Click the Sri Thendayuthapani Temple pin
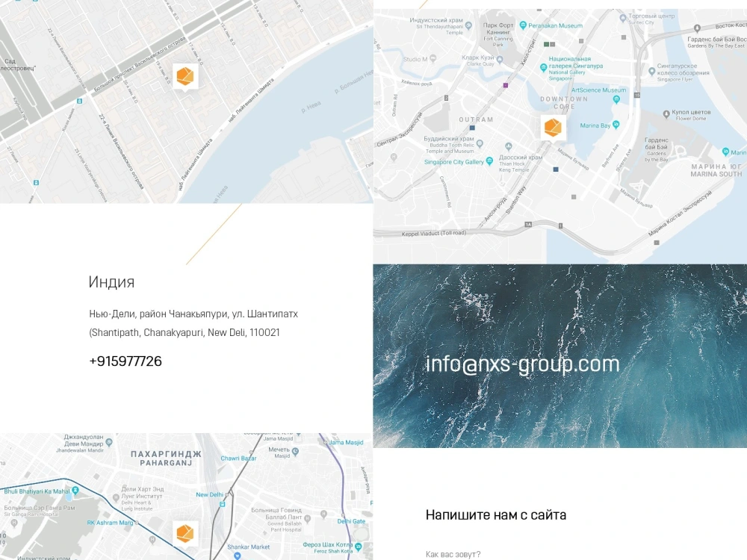The width and height of the screenshot is (747, 560). coord(468,25)
